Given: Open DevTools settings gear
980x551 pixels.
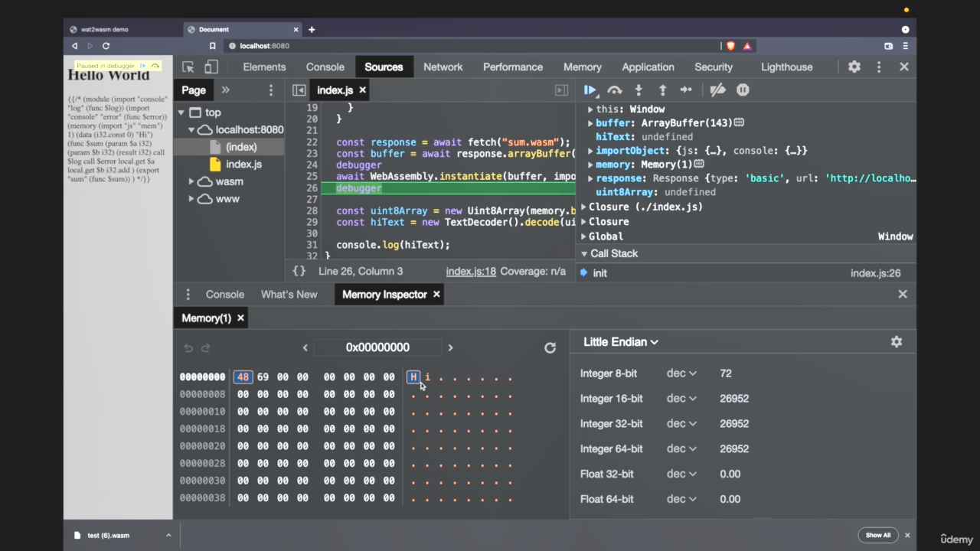Looking at the screenshot, I should tap(854, 67).
